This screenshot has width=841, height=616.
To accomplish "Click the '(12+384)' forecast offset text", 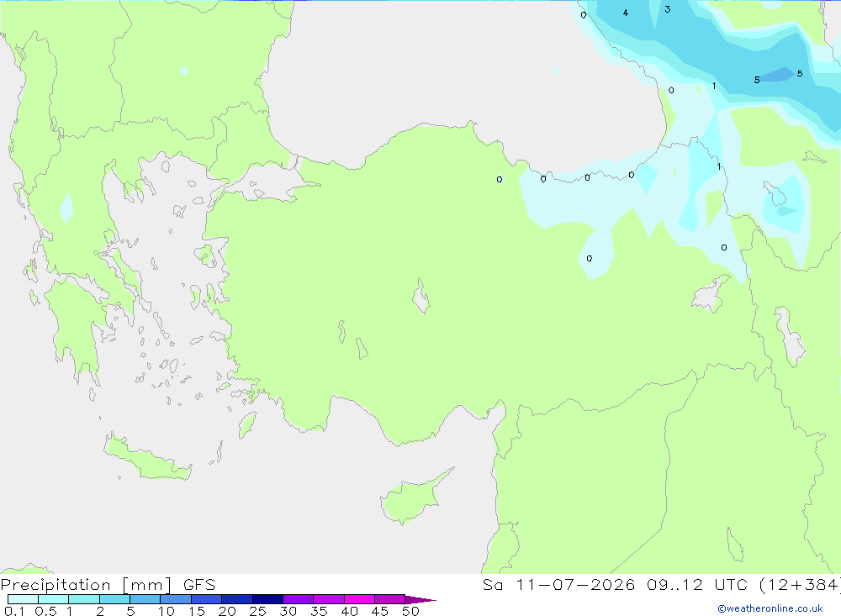I will coord(800,585).
